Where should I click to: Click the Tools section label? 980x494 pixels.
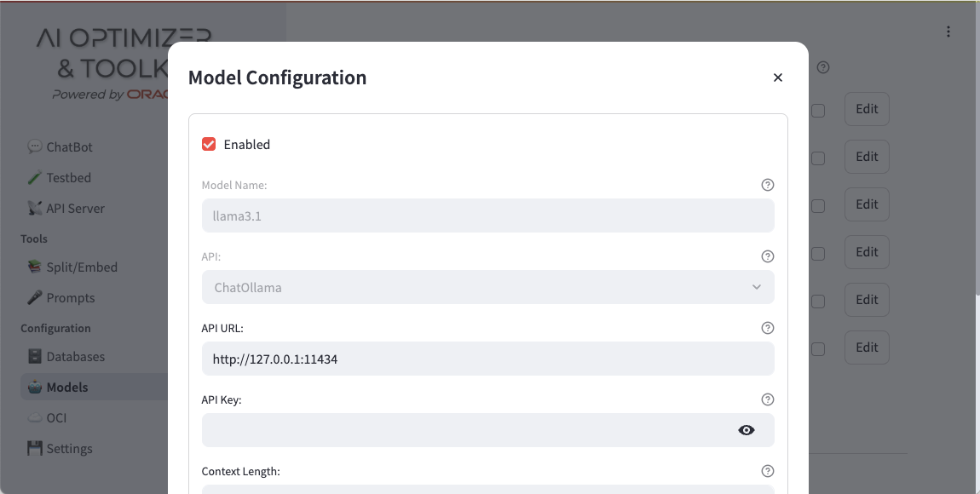(x=34, y=239)
